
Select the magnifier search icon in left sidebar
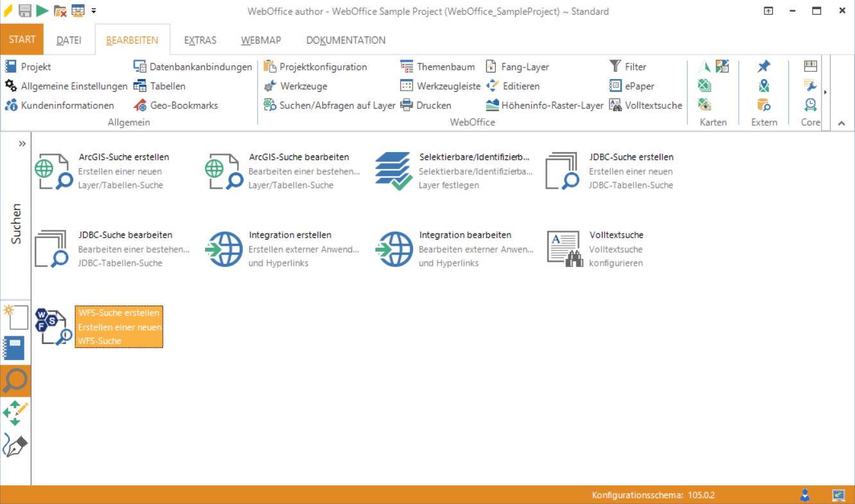[15, 381]
